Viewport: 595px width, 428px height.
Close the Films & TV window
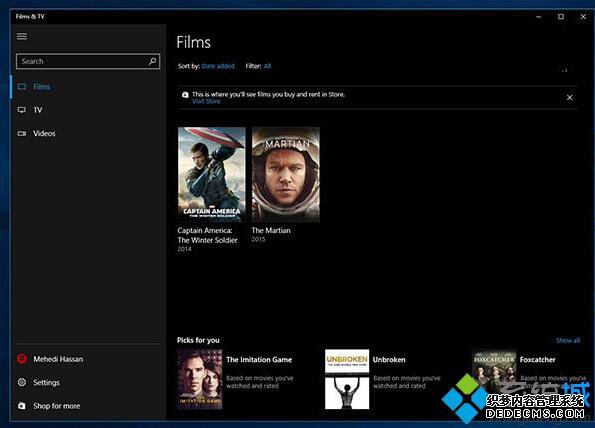pos(583,17)
